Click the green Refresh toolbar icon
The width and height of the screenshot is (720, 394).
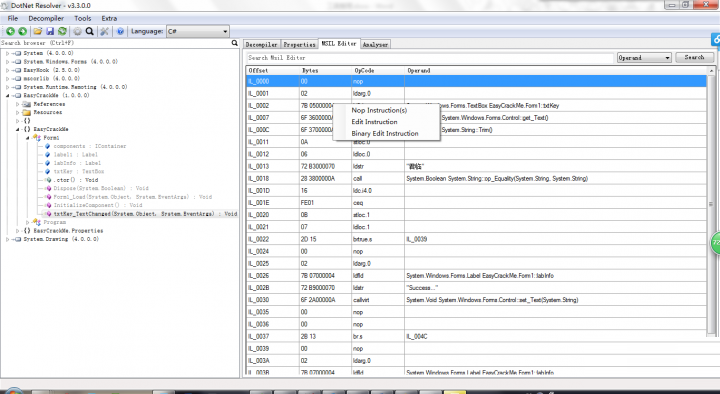coord(62,31)
